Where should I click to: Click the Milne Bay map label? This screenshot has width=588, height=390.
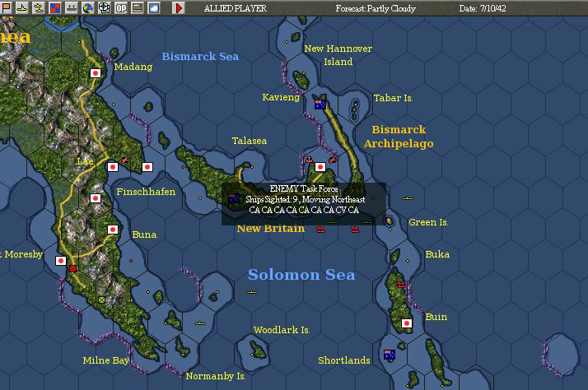pyautogui.click(x=105, y=360)
